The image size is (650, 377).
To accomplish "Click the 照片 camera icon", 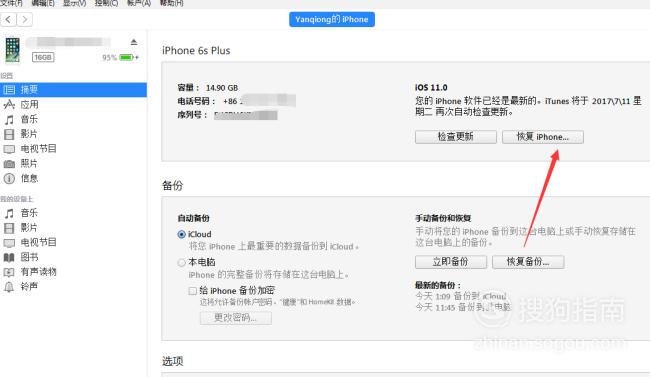I will (x=9, y=164).
